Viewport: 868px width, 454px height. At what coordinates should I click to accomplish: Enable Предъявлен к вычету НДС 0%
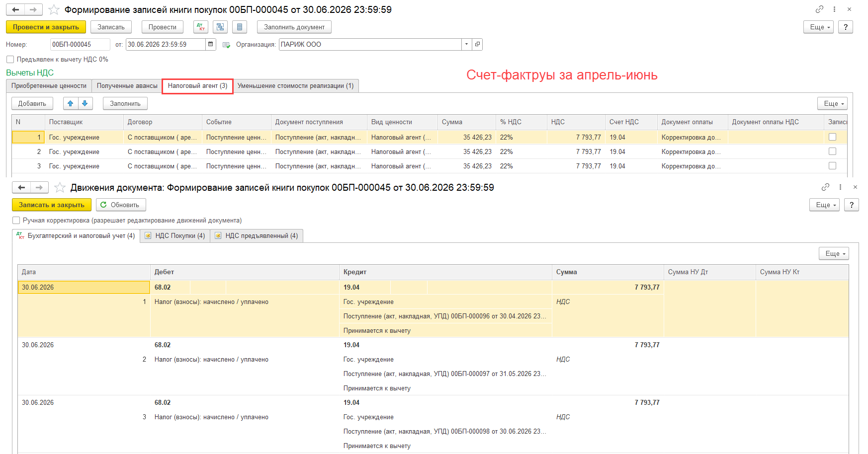[x=10, y=60]
